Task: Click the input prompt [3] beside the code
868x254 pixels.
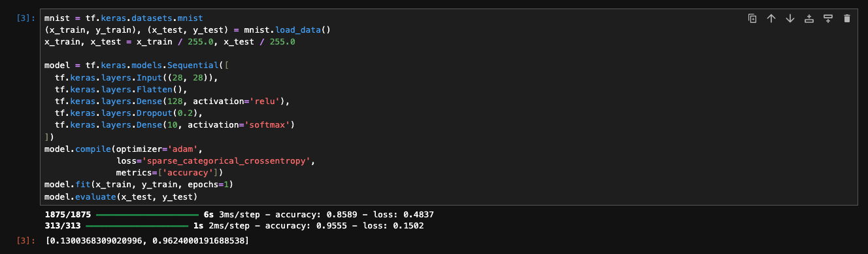Action: (x=27, y=19)
